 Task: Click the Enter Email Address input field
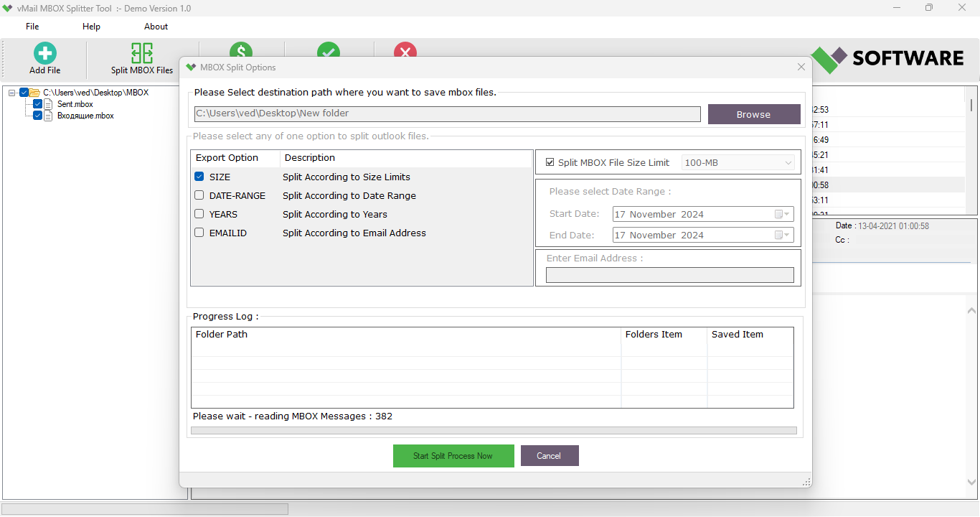670,275
